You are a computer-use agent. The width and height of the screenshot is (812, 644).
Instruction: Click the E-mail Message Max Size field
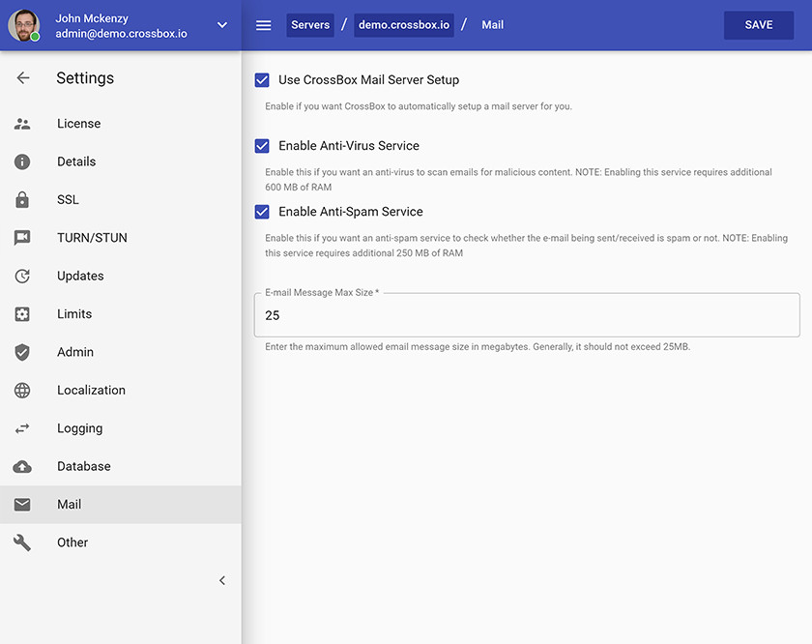pos(527,315)
